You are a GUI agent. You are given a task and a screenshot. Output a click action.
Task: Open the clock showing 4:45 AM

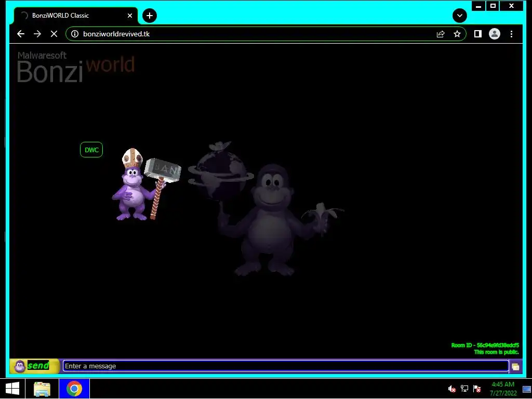pos(503,389)
